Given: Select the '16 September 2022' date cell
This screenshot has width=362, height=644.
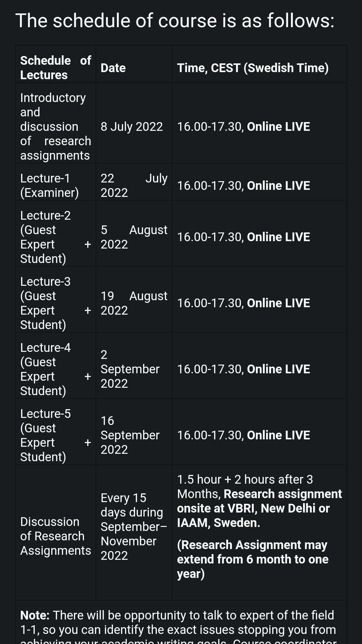Looking at the screenshot, I should tap(130, 435).
